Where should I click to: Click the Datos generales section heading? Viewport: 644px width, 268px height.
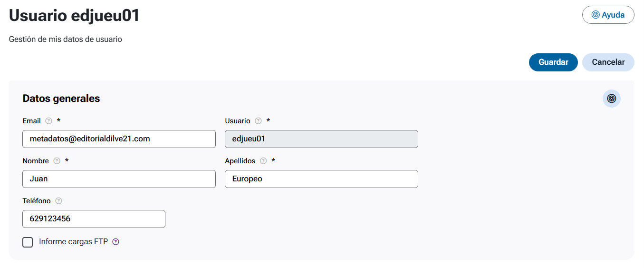(61, 99)
